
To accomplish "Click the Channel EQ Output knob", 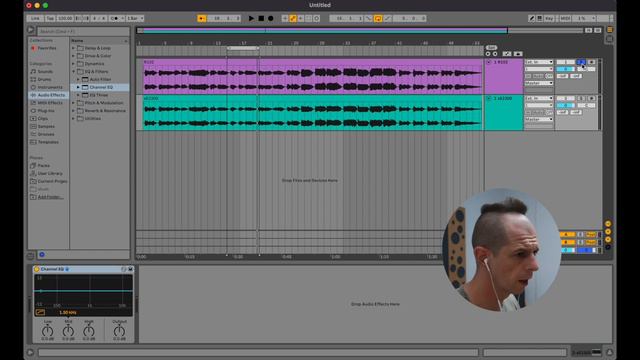I will (119, 331).
